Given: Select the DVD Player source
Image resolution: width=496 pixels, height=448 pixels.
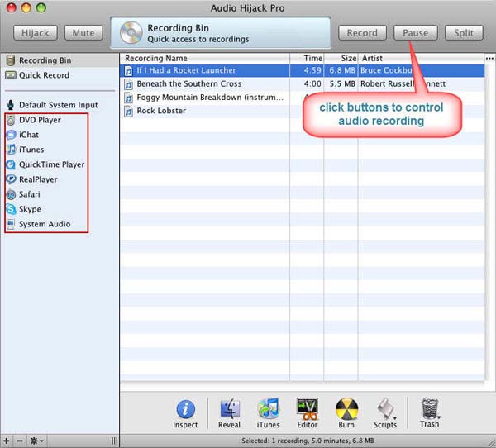Looking at the screenshot, I should (40, 120).
